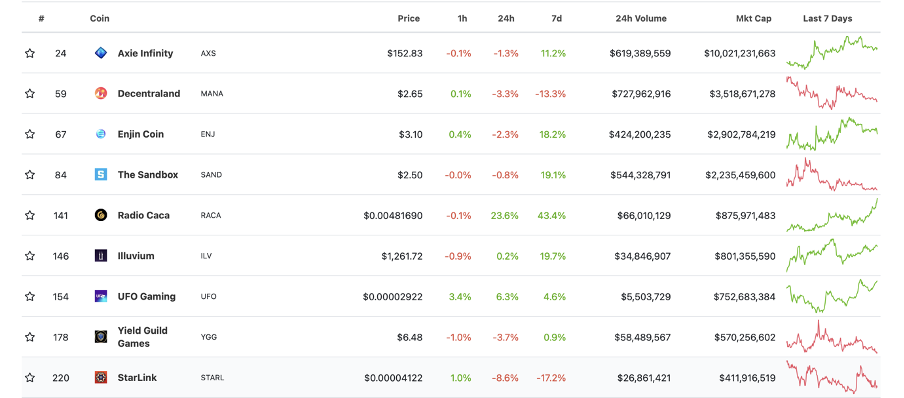Viewport: 904px width, 398px height.
Task: Add The Sandbox to favorites star
Action: (30, 174)
